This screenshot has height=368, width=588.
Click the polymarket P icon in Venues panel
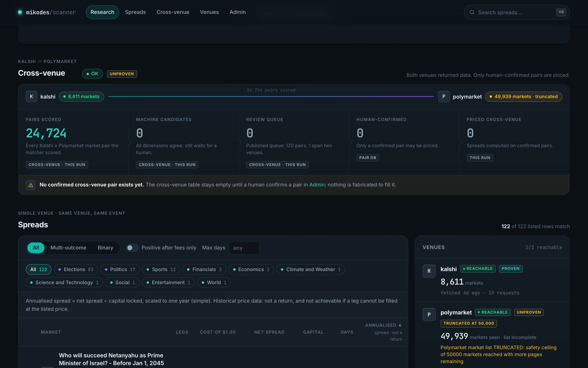[429, 314]
